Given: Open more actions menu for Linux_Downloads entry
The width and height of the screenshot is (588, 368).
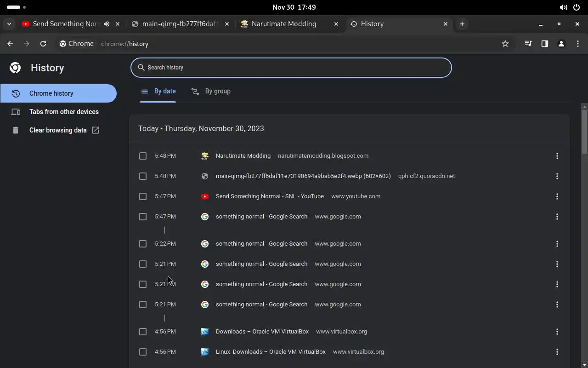Looking at the screenshot, I should click(557, 352).
